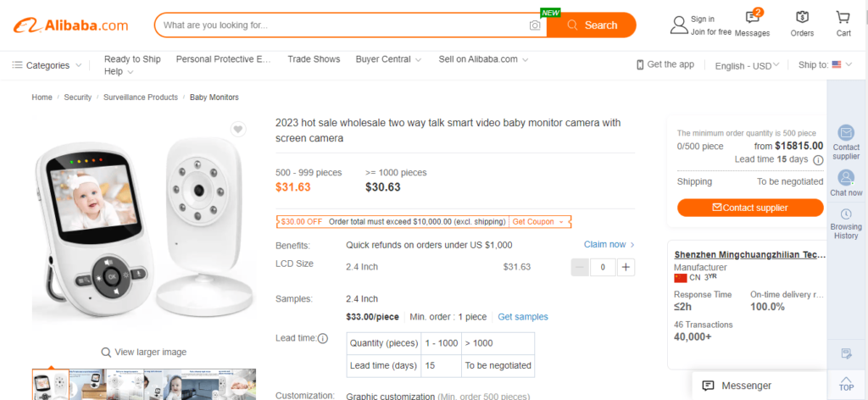Expand the Get Coupon dropdown
Image resolution: width=868 pixels, height=400 pixels.
(x=538, y=222)
